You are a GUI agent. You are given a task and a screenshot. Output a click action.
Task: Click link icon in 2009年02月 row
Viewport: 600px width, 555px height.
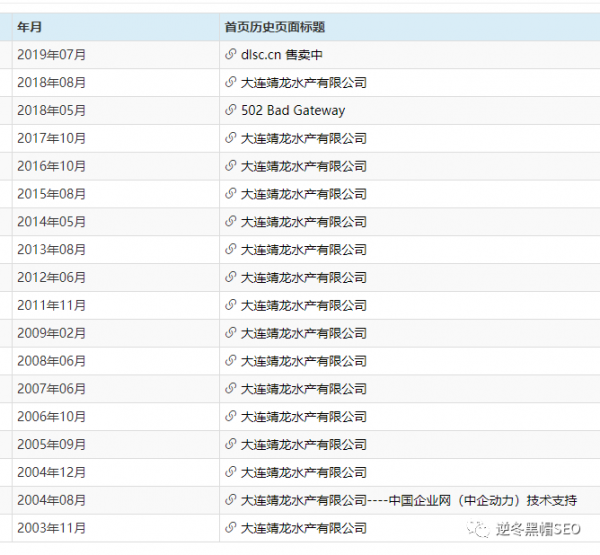[230, 333]
